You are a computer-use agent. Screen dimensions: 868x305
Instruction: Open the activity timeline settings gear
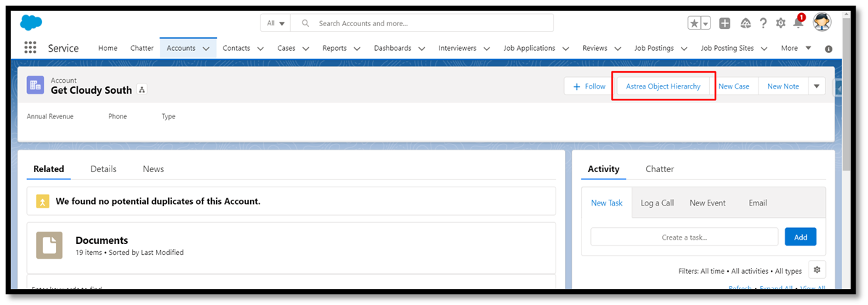click(817, 269)
